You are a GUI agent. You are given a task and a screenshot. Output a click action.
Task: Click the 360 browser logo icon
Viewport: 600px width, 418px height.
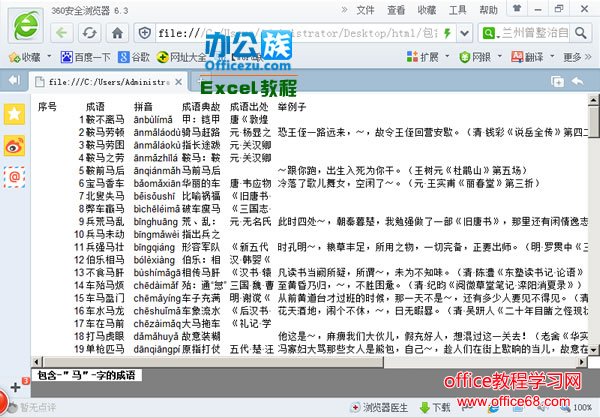coord(26,26)
